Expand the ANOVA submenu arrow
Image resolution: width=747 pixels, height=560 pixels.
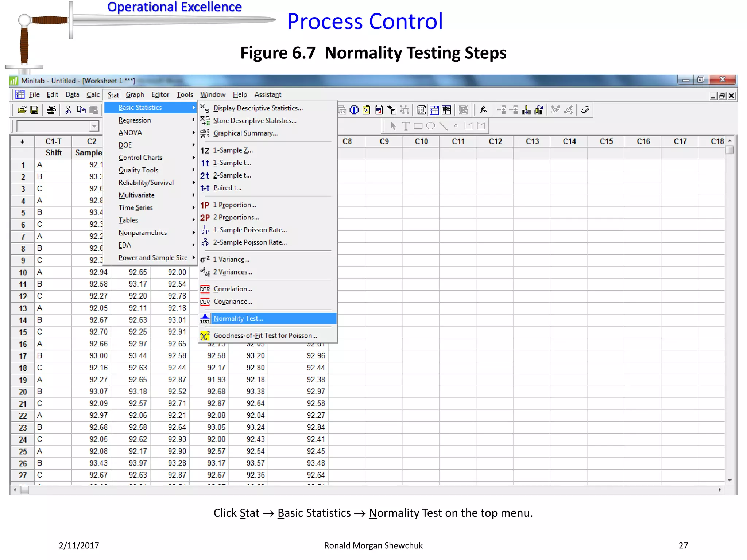193,132
